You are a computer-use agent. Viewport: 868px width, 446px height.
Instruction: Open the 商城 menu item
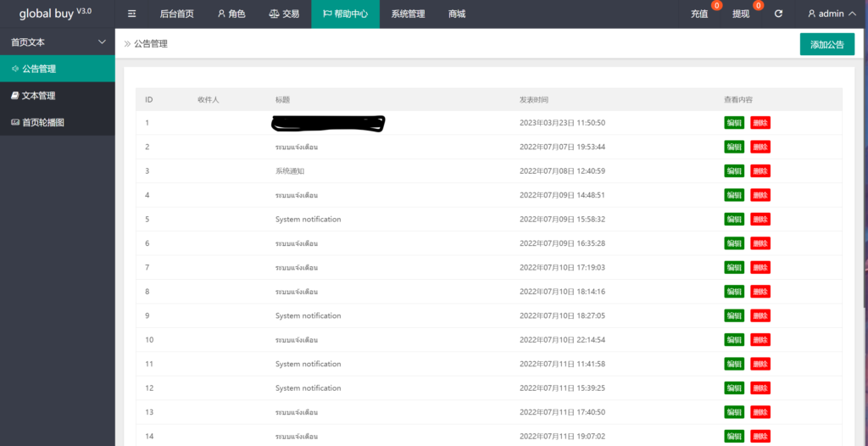[x=457, y=14]
